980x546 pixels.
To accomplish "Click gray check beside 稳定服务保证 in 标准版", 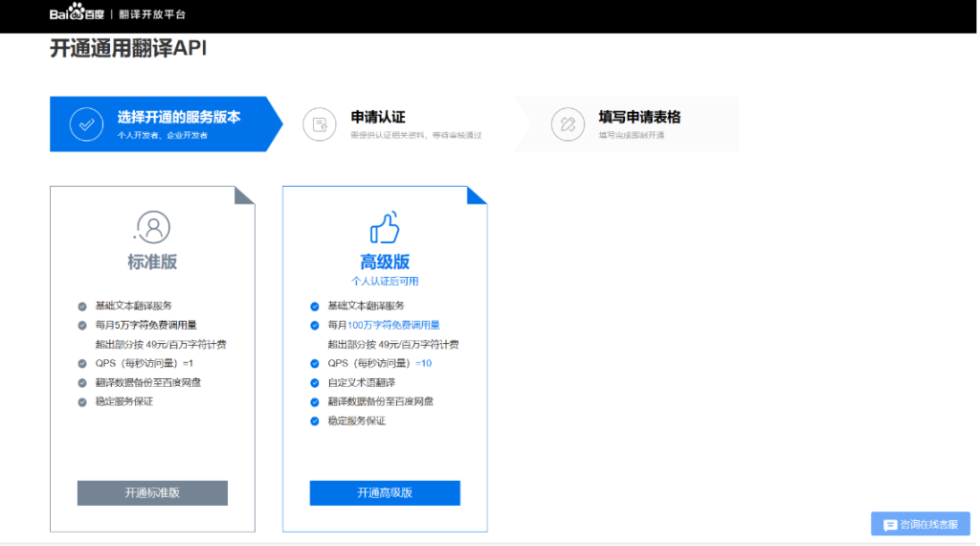I will 82,402.
